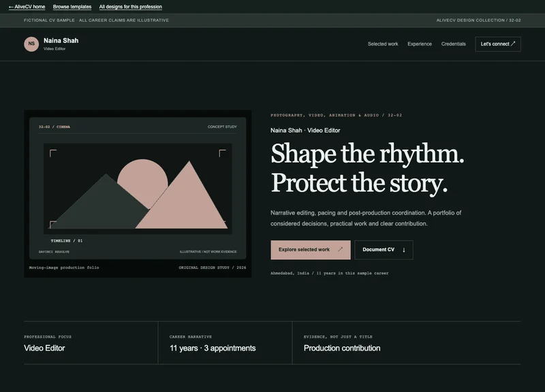Click 'EVIDENCE, NOT JUST A TITLE' label
This screenshot has width=545, height=392.
click(x=338, y=337)
